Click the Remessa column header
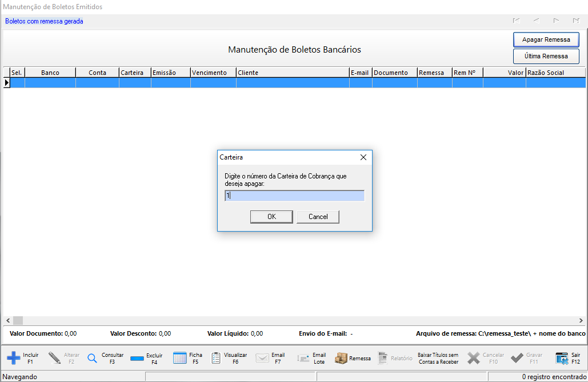The width and height of the screenshot is (588, 382). pos(435,73)
